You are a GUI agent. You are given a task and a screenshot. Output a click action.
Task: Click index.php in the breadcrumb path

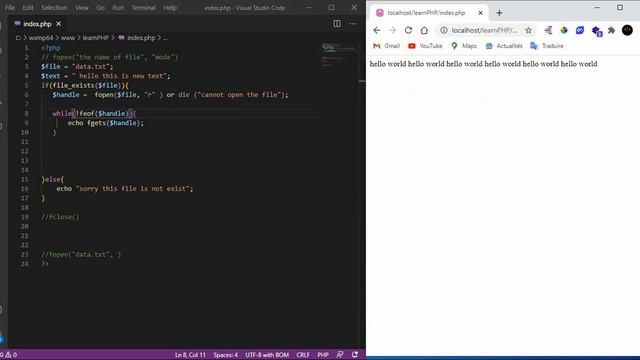click(x=141, y=38)
